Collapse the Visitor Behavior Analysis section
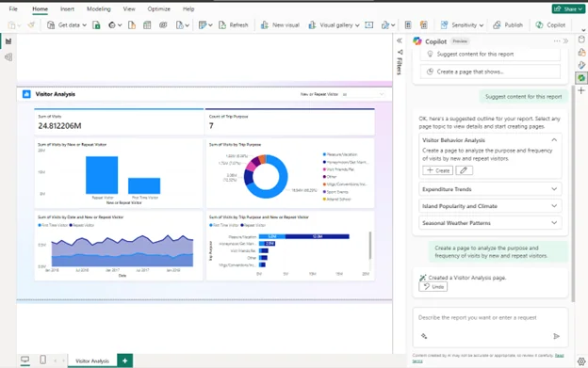This screenshot has height=368, width=588. pyautogui.click(x=554, y=140)
